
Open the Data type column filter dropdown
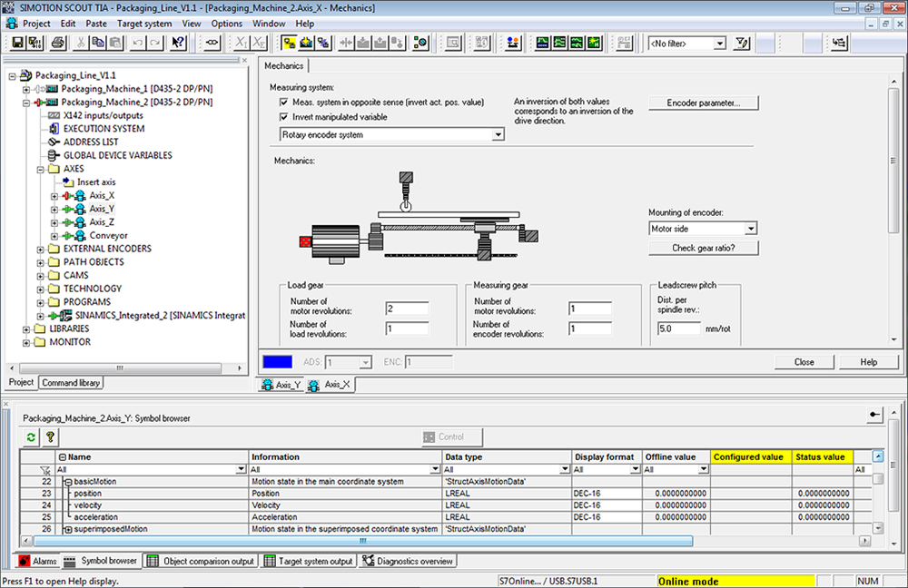[x=565, y=470]
